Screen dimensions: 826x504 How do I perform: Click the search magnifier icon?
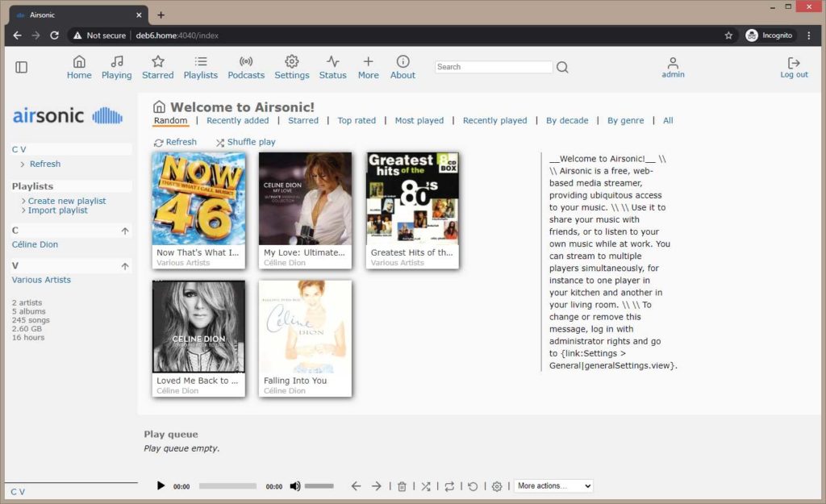(x=562, y=68)
